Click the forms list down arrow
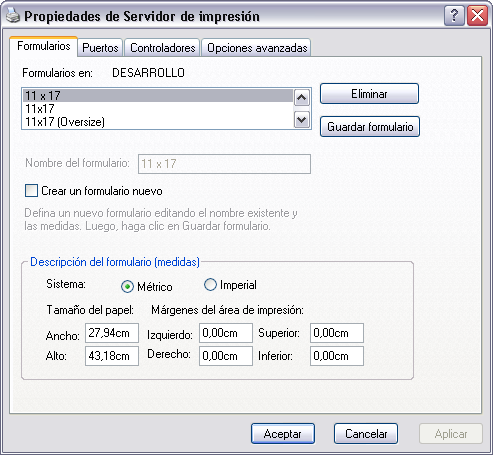 coord(302,120)
